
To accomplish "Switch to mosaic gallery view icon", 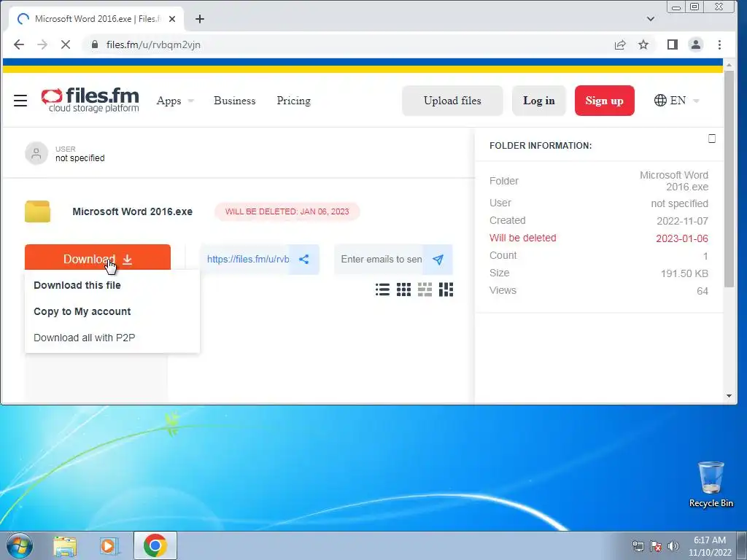I will click(x=446, y=289).
